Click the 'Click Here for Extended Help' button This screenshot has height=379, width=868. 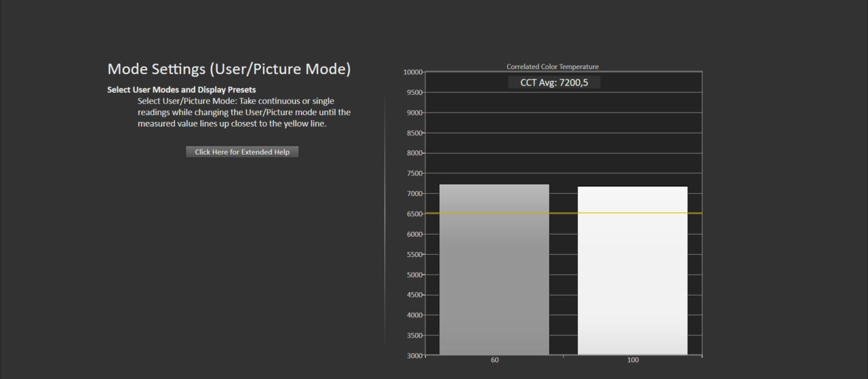pos(242,152)
